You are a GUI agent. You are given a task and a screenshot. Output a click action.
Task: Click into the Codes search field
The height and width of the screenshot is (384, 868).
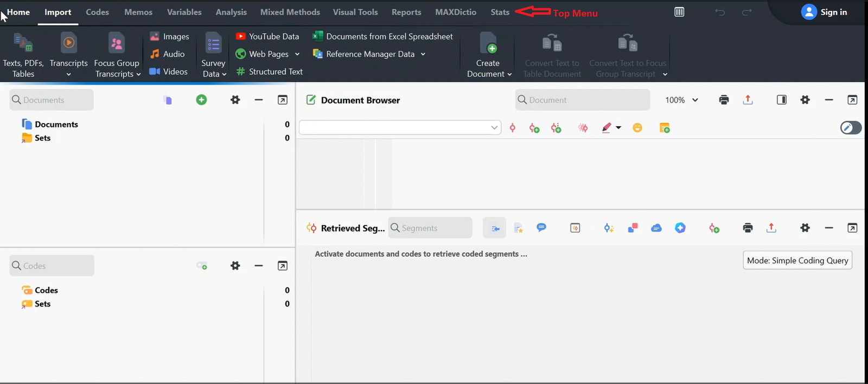coord(52,266)
